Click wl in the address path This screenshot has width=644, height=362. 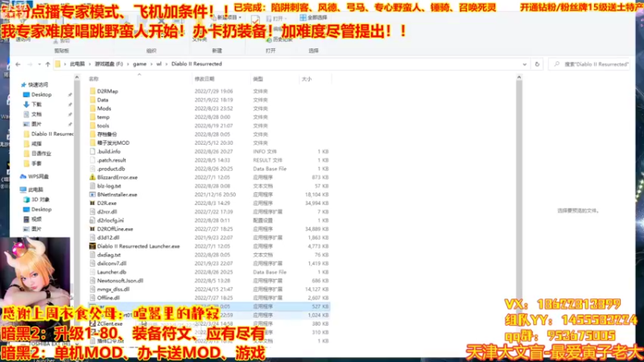click(159, 64)
